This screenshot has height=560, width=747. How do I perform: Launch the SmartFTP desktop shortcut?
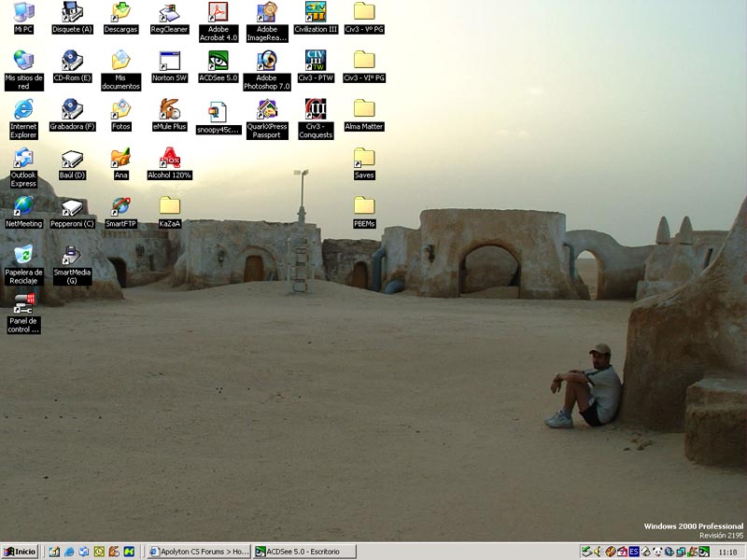[x=120, y=207]
